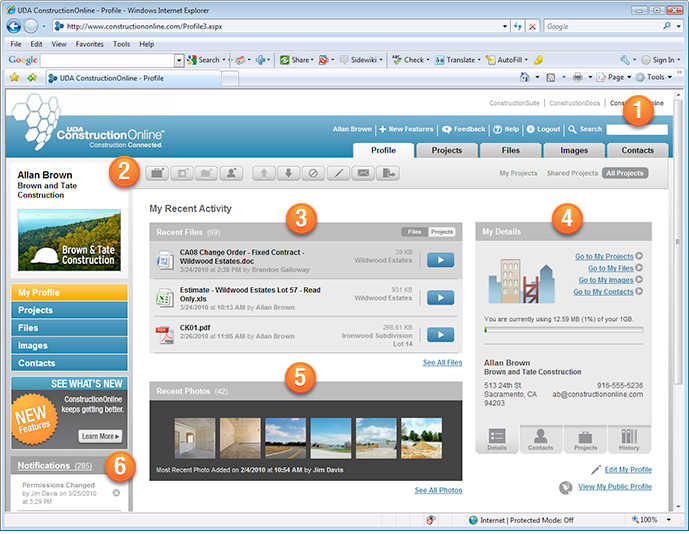Expand the IE Tools command bar dropdown
The width and height of the screenshot is (689, 534).
tap(670, 77)
